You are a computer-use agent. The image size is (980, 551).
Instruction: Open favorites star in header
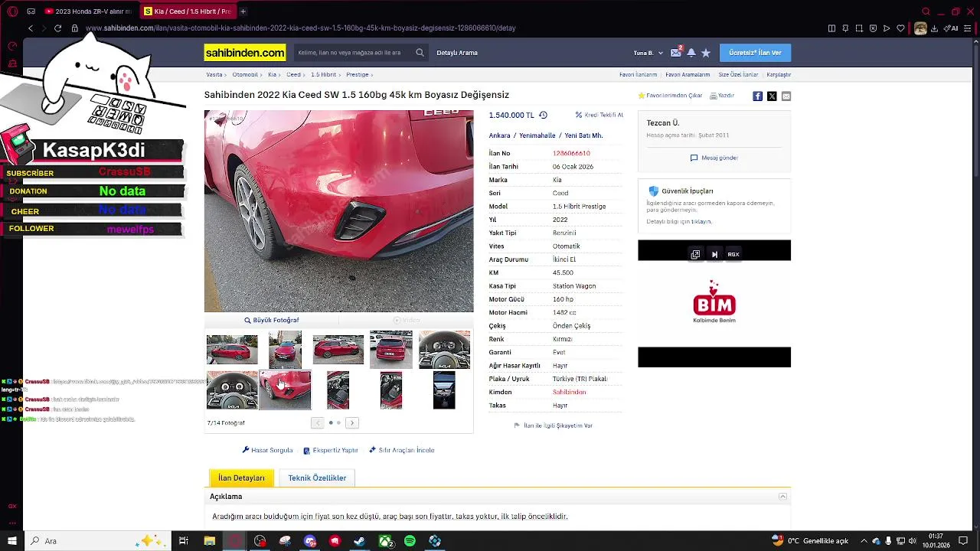(x=706, y=53)
